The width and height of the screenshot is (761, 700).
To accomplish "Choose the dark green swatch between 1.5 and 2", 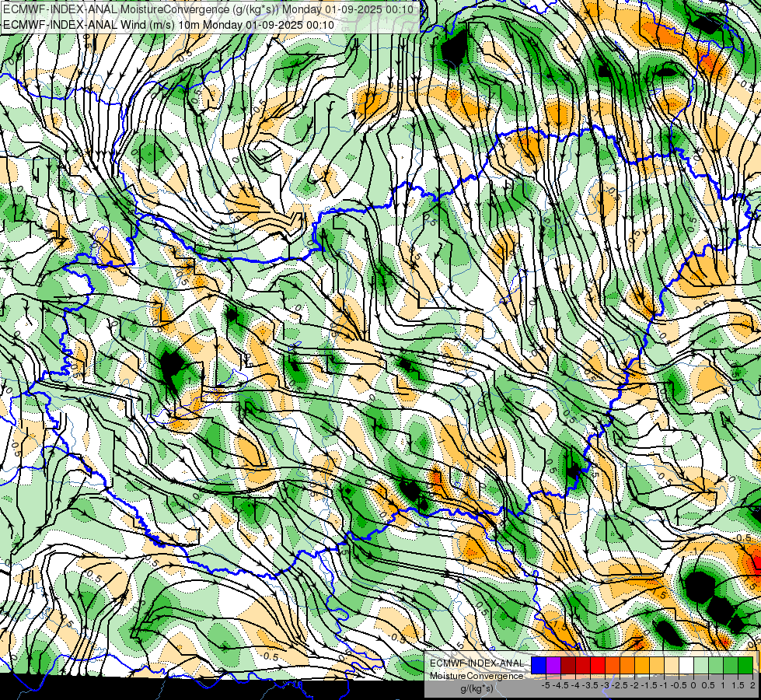I will (745, 666).
